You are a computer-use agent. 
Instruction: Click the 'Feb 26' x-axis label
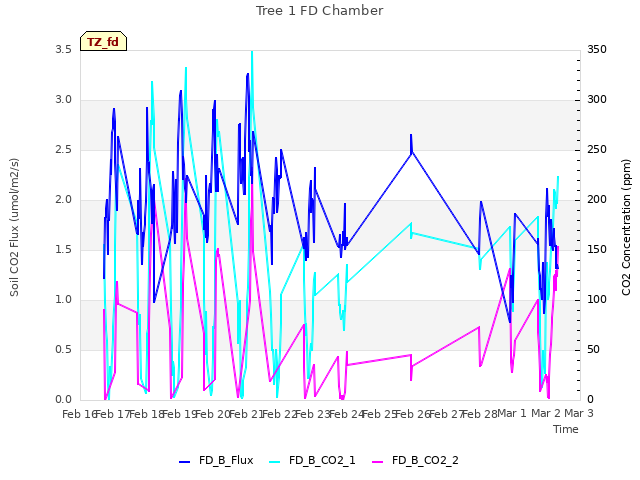(x=412, y=414)
